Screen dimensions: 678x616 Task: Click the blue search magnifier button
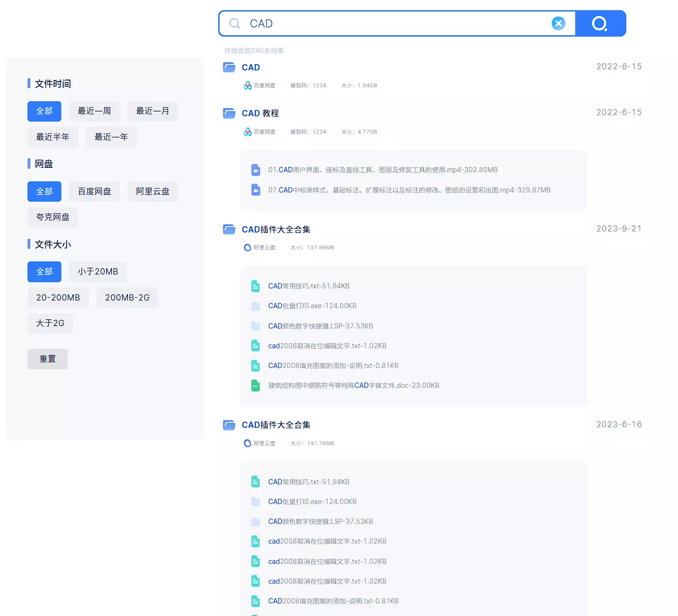pos(600,24)
